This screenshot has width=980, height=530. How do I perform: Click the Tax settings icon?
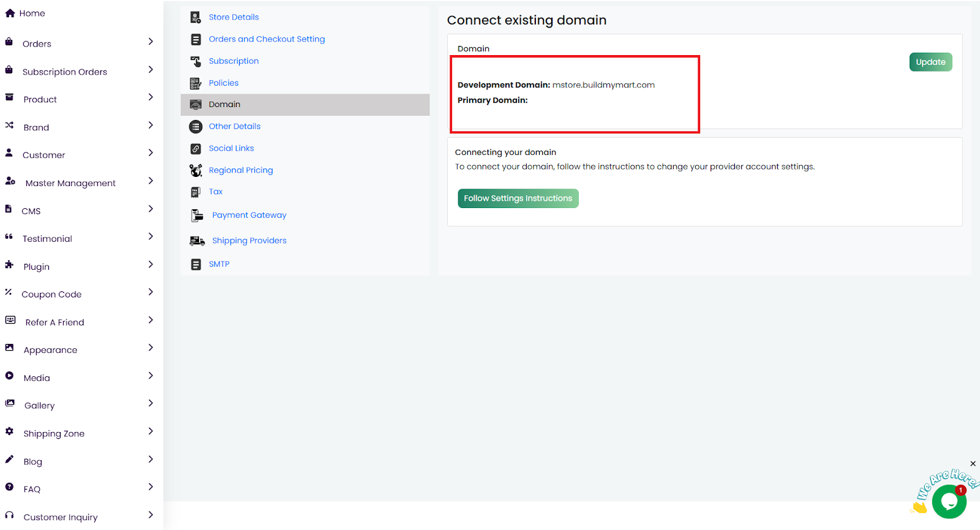(195, 192)
